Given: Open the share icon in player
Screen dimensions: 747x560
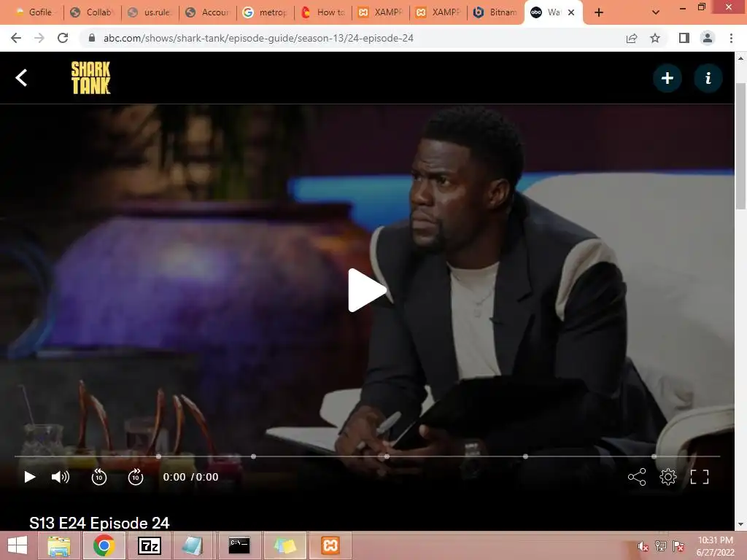Looking at the screenshot, I should point(637,477).
